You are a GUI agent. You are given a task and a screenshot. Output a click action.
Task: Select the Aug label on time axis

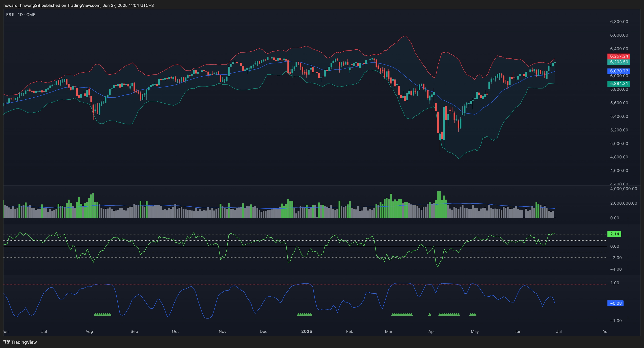pyautogui.click(x=89, y=331)
